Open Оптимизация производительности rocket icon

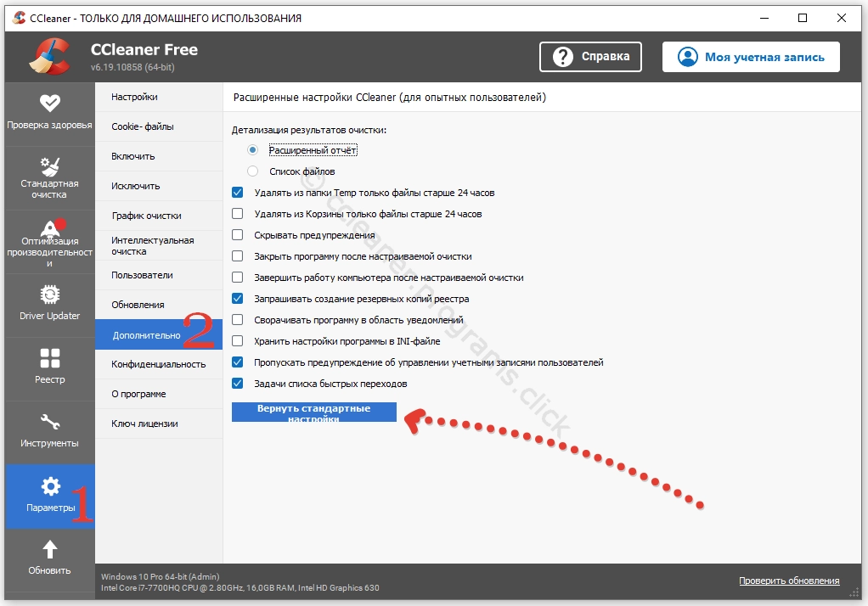(49, 228)
